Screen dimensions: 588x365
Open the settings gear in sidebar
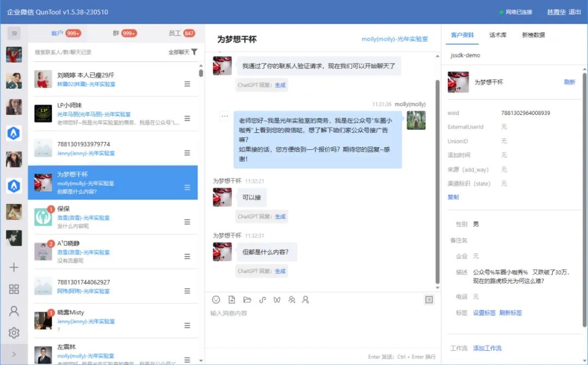click(x=14, y=332)
